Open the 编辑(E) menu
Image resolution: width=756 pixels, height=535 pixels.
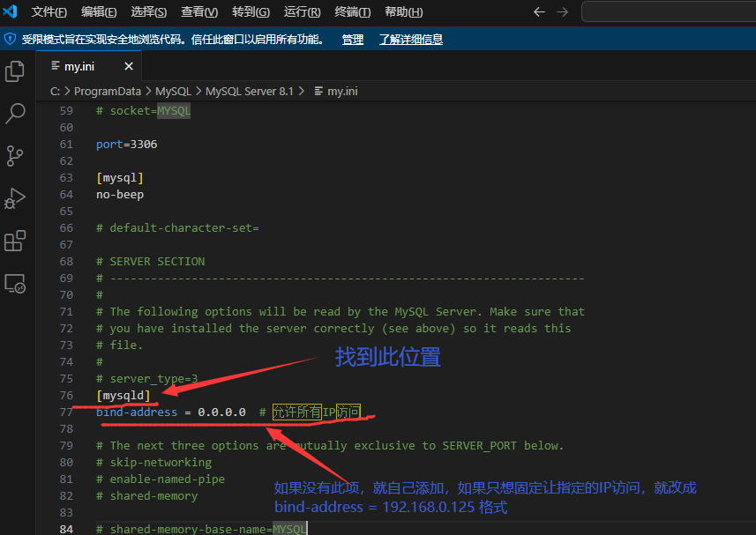(99, 12)
